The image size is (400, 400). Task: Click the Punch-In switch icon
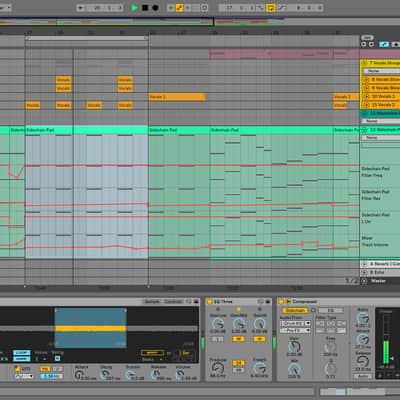click(x=260, y=8)
